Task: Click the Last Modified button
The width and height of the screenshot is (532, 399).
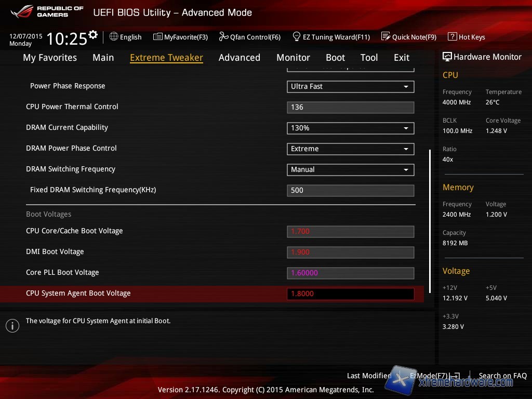Action: coord(369,376)
